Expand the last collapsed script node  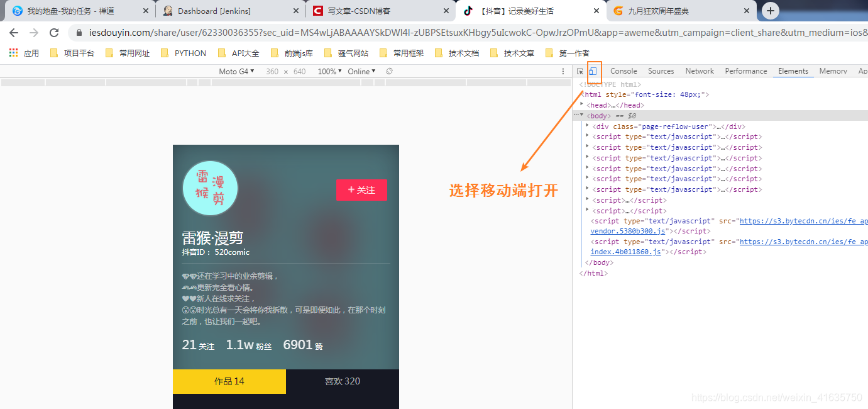588,210
